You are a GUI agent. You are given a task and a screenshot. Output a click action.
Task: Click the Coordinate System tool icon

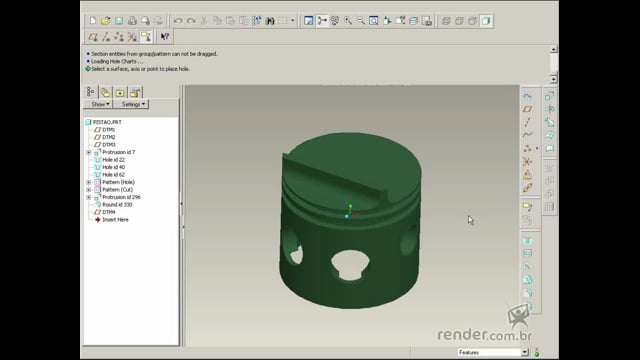(527, 162)
